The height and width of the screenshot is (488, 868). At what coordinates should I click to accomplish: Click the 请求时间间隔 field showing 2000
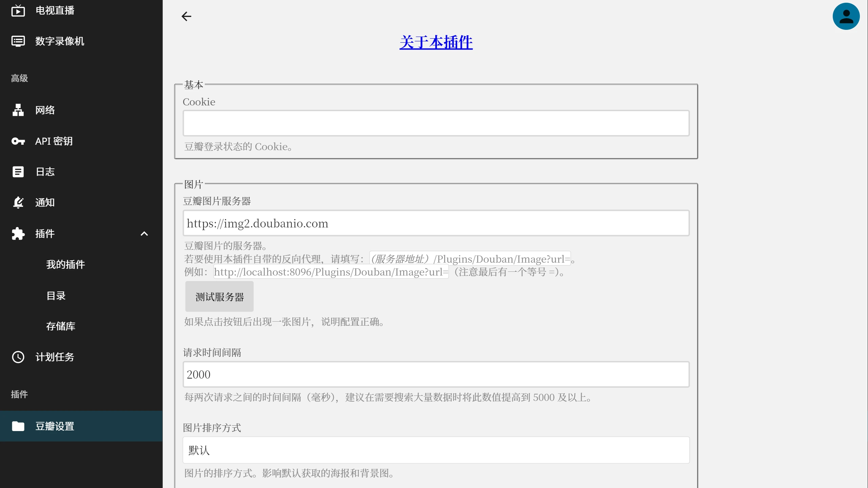[x=436, y=374]
